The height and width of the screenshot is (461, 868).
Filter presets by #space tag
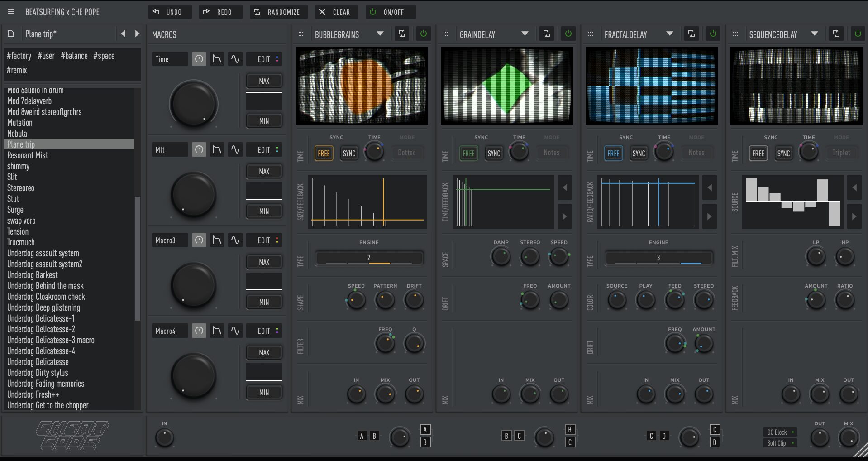[104, 56]
